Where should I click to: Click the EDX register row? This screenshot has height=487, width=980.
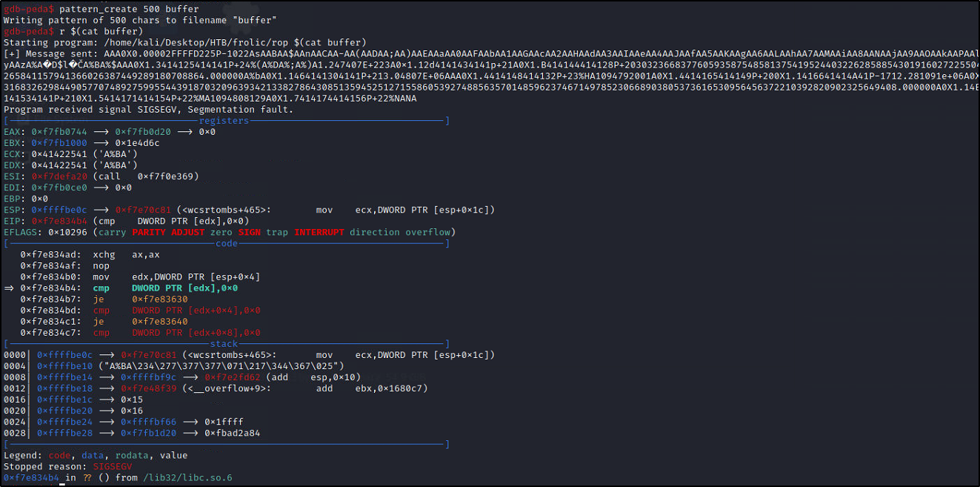[71, 165]
